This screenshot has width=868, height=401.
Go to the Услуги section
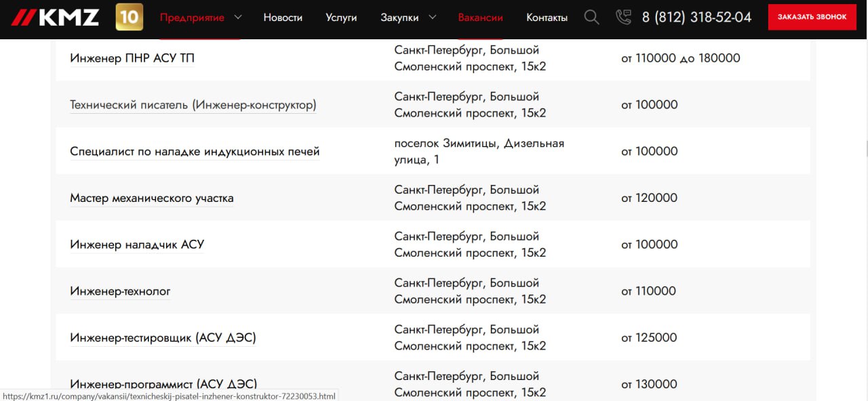pyautogui.click(x=341, y=18)
